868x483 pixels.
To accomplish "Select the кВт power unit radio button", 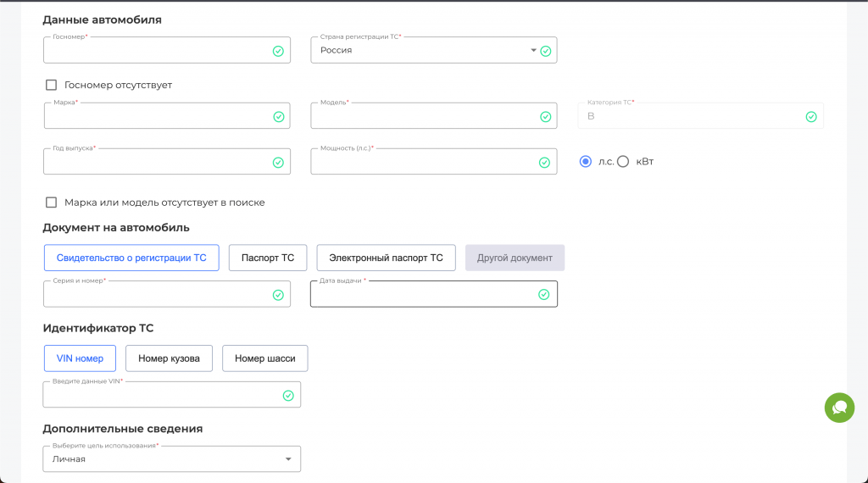I will (x=623, y=162).
